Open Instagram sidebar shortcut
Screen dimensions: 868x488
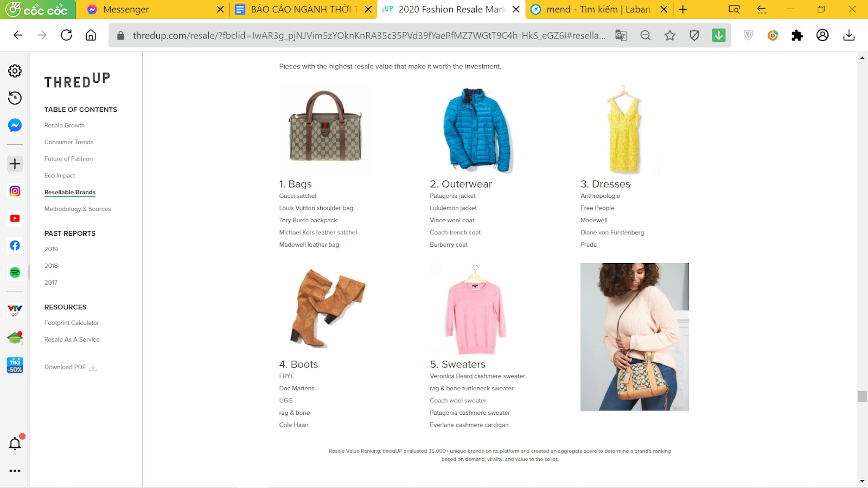15,191
